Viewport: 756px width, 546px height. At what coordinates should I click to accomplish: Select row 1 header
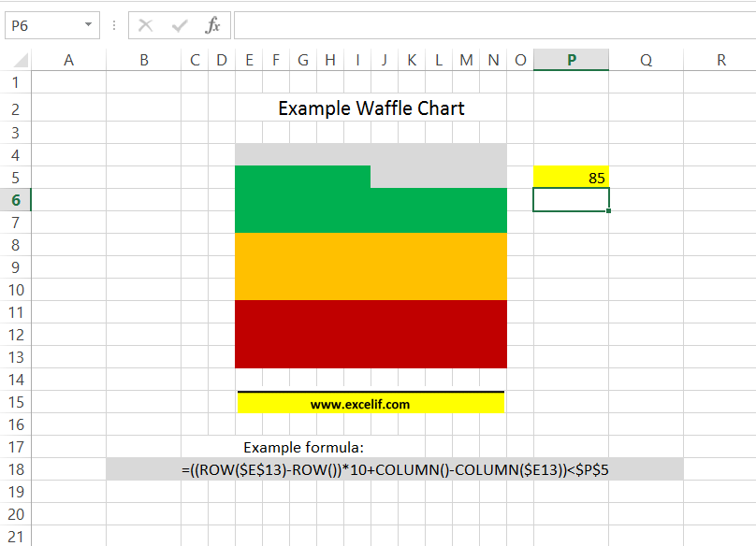pos(15,82)
